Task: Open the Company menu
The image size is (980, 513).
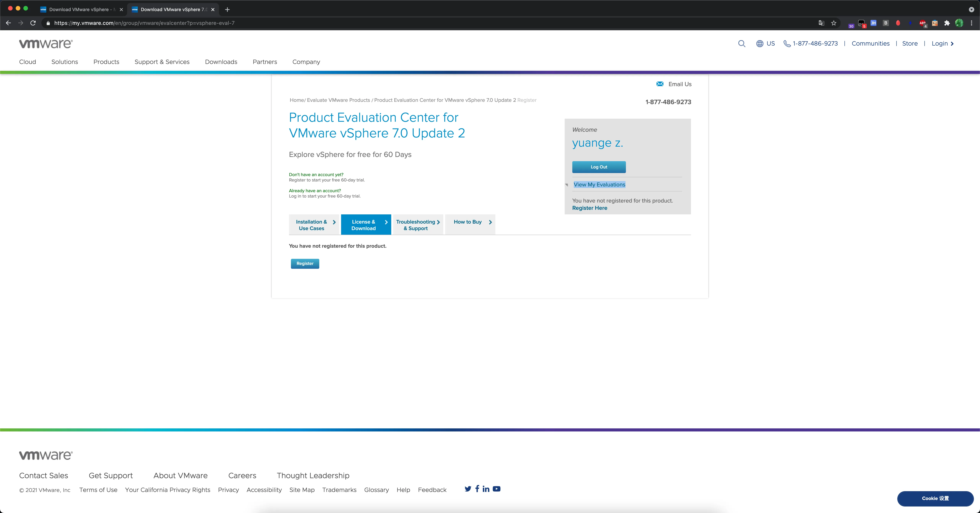Action: pyautogui.click(x=306, y=62)
